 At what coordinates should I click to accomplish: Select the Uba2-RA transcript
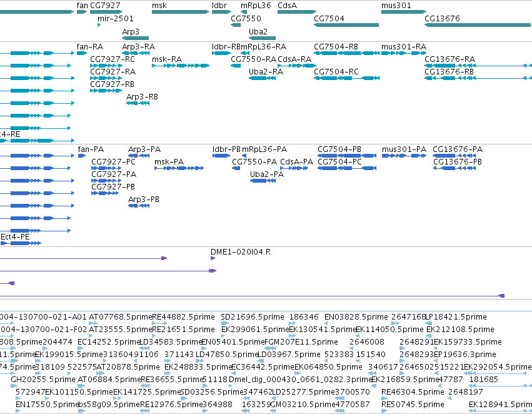pyautogui.click(x=262, y=78)
